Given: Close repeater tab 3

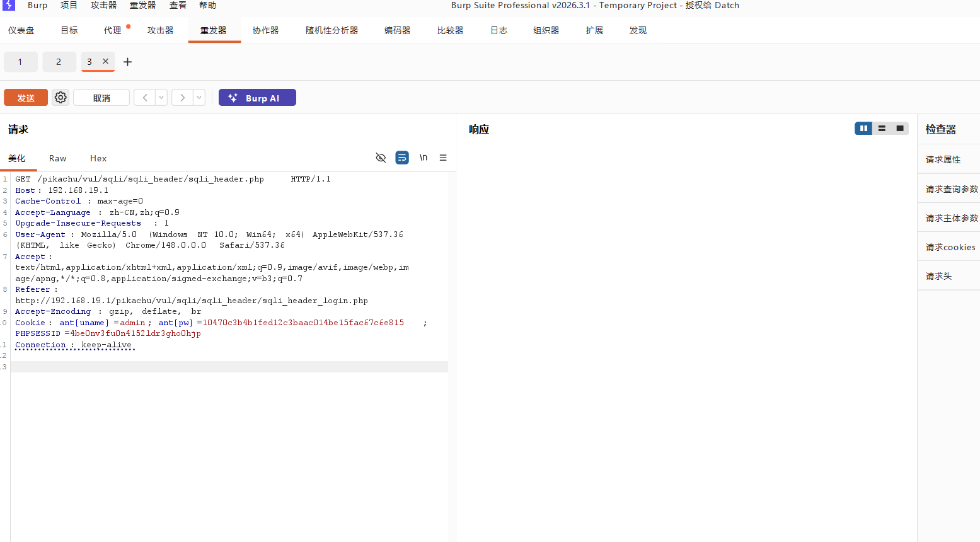Looking at the screenshot, I should [x=105, y=61].
